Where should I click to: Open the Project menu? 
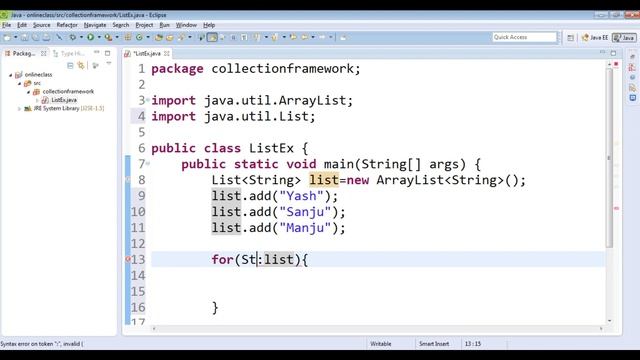click(x=144, y=25)
